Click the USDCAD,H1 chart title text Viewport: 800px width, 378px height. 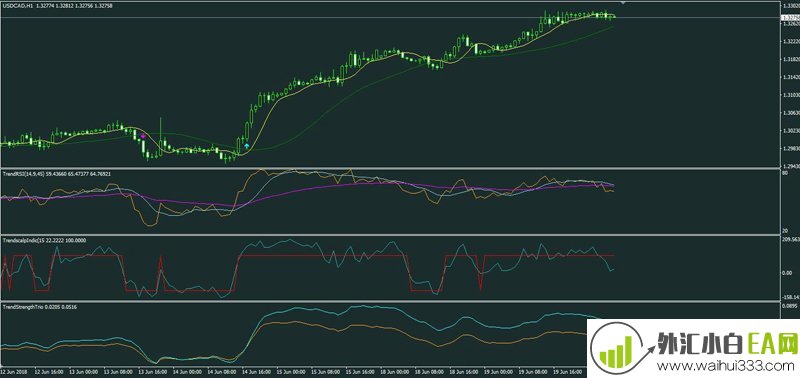pos(17,6)
